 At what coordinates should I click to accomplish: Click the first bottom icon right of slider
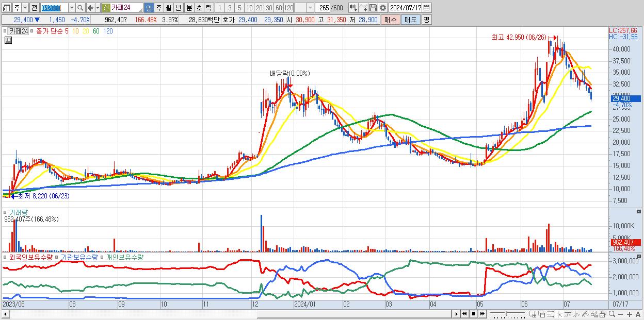point(533,314)
